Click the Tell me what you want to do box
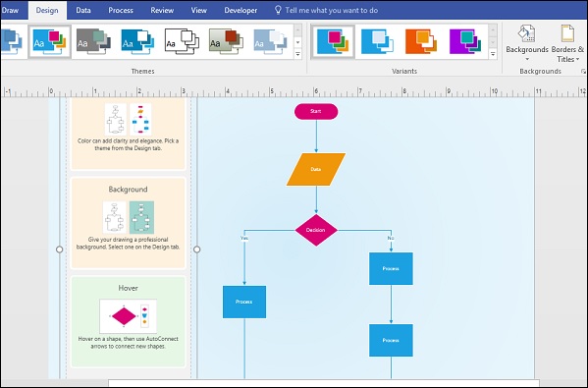The width and height of the screenshot is (588, 388). [326, 10]
